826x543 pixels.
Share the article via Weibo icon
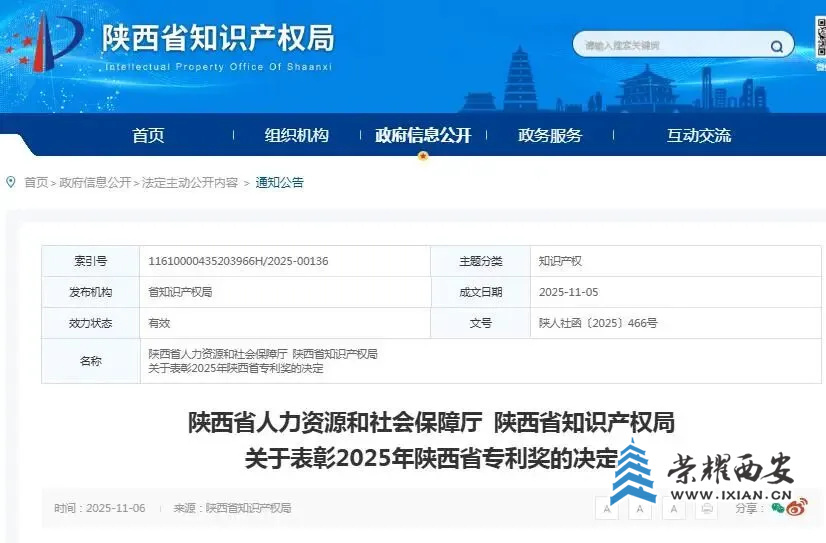[x=797, y=508]
